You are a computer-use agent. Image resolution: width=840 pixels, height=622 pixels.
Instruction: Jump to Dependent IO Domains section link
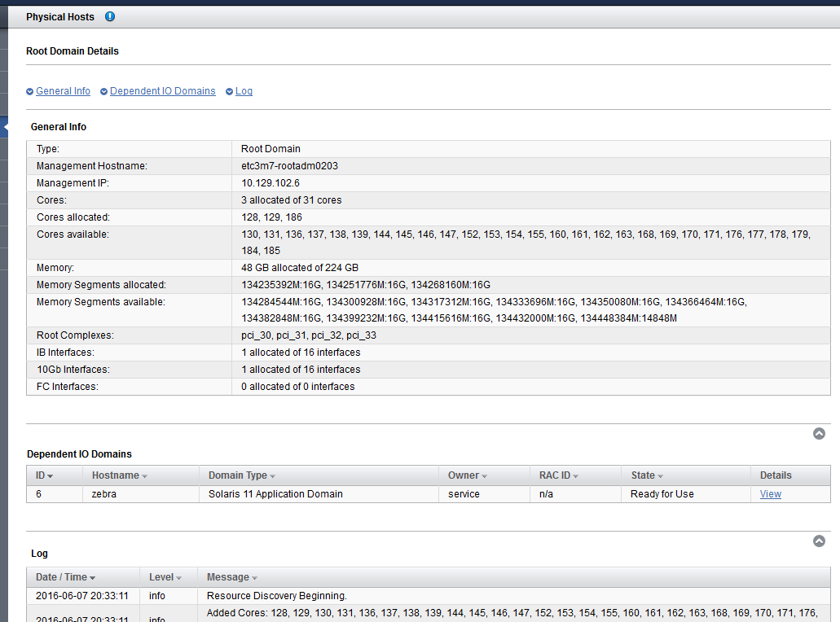tap(163, 91)
